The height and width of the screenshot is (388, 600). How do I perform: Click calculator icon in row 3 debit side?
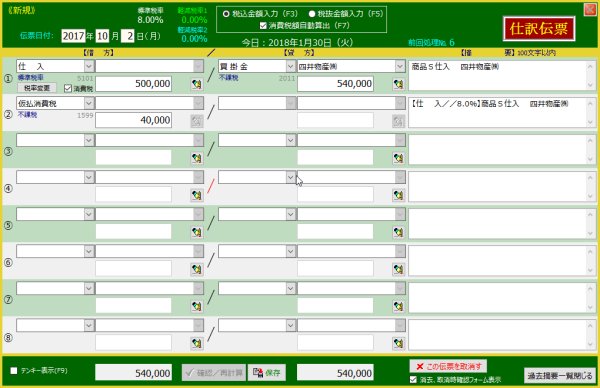197,158
